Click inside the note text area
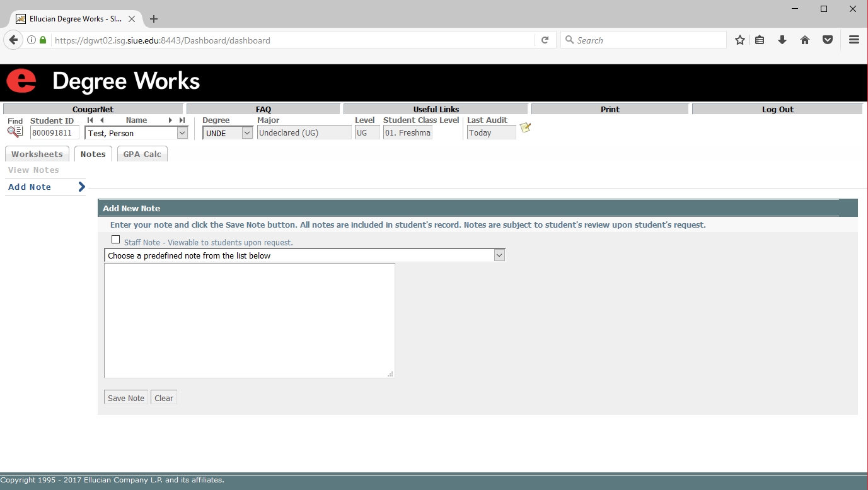868x490 pixels. pos(249,320)
